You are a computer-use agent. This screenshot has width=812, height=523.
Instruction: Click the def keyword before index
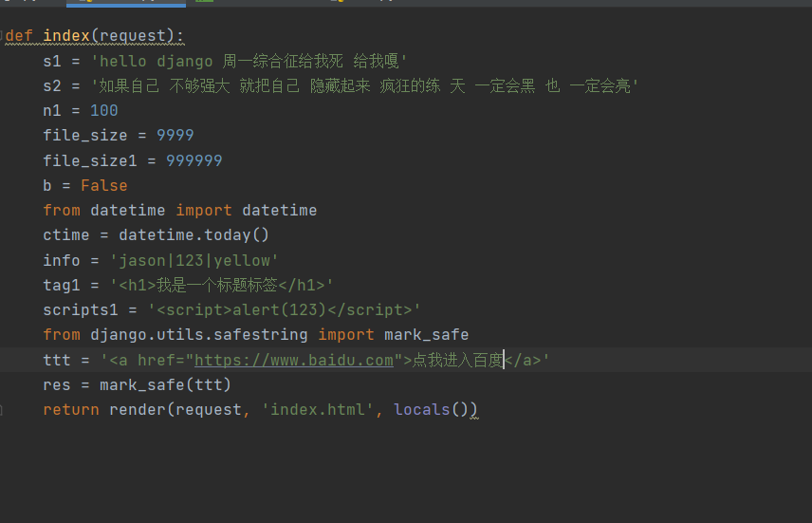[x=19, y=36]
